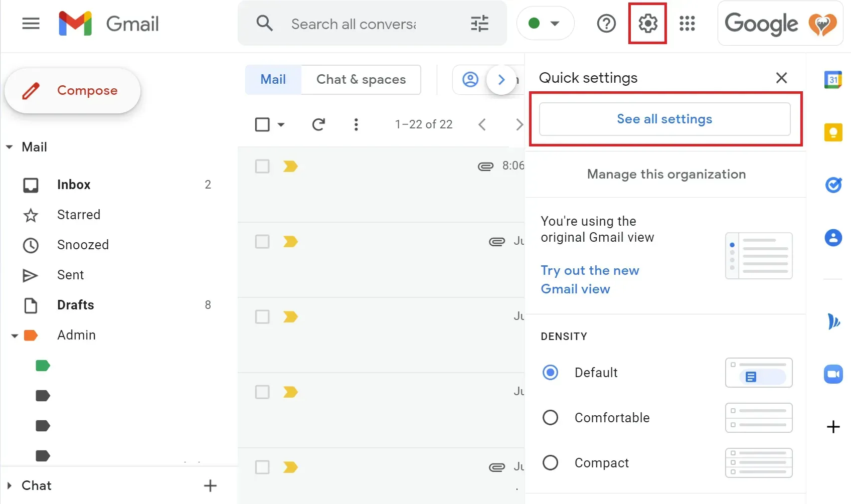Open the select dropdown arrow
Viewport: 851px width, 504px height.
coord(281,124)
